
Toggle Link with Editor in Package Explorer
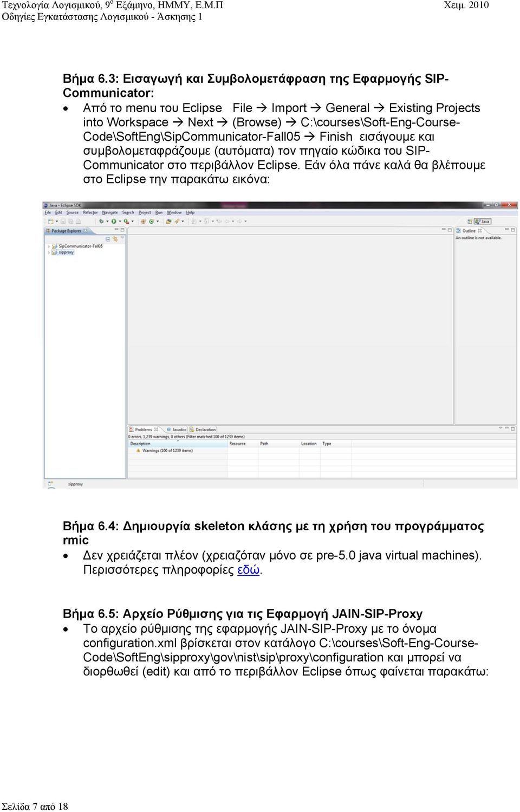(x=115, y=239)
